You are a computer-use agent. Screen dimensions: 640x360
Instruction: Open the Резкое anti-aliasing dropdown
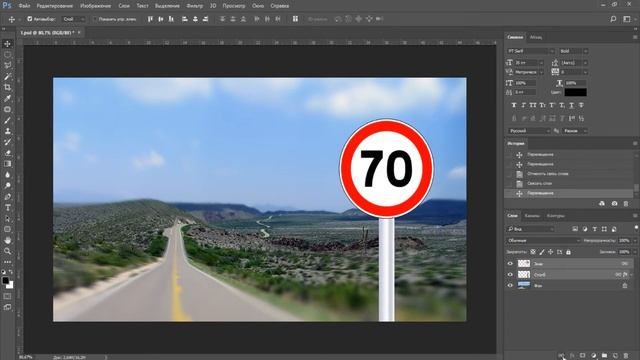tap(575, 131)
